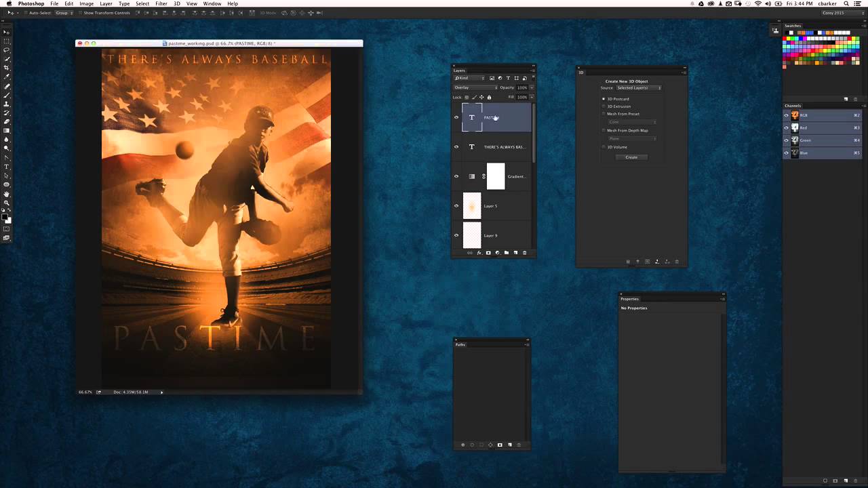The width and height of the screenshot is (868, 488).
Task: Select the Eyedropper tool
Action: (6, 77)
